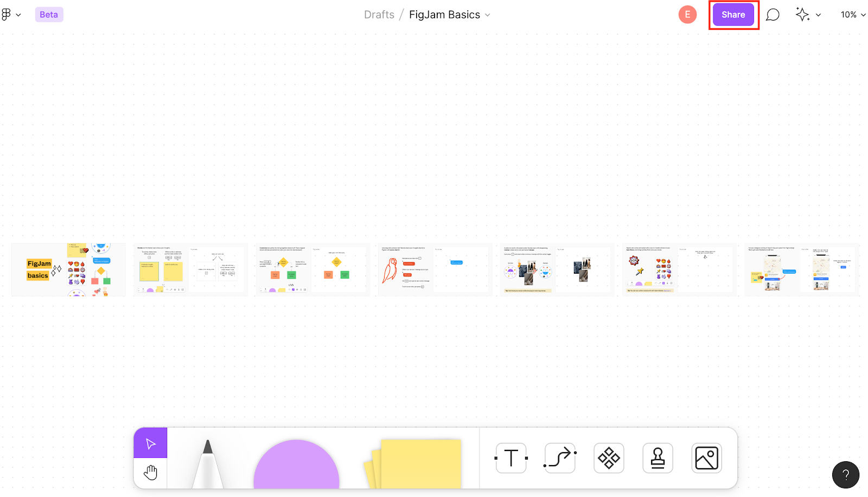This screenshot has width=868, height=497.
Task: Insert an image with the image tool
Action: [706, 458]
